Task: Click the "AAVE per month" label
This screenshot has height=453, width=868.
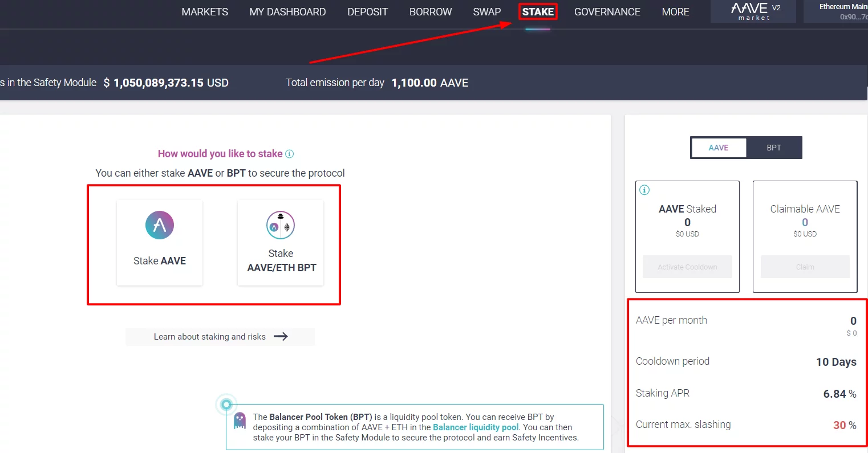Action: [x=671, y=320]
